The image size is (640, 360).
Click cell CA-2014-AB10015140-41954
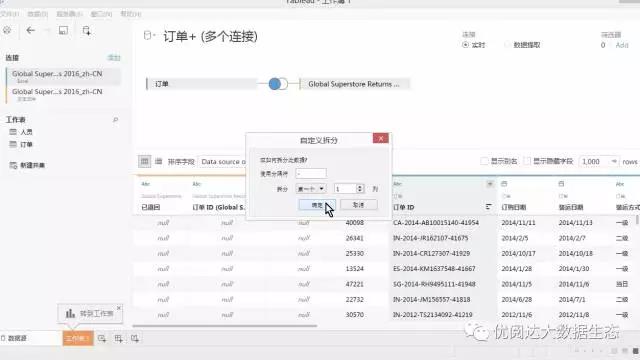tap(436, 222)
